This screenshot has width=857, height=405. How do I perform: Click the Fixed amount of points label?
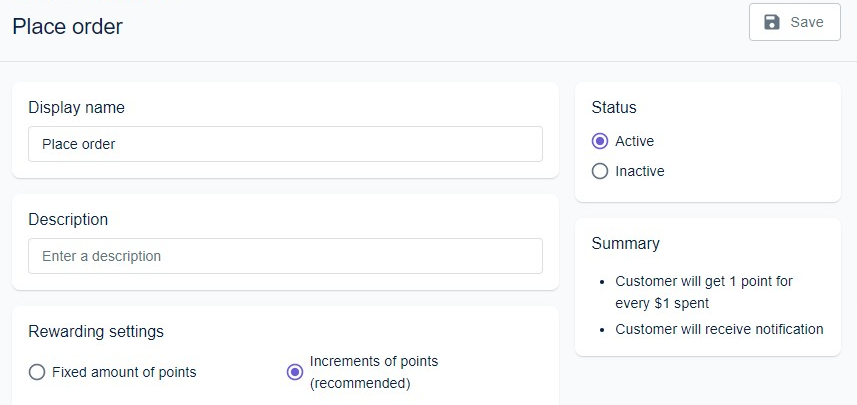[124, 372]
